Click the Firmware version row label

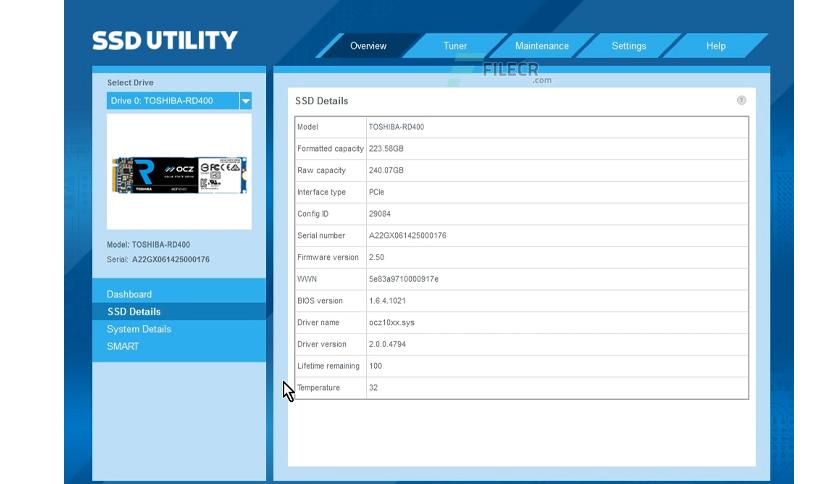coord(328,257)
